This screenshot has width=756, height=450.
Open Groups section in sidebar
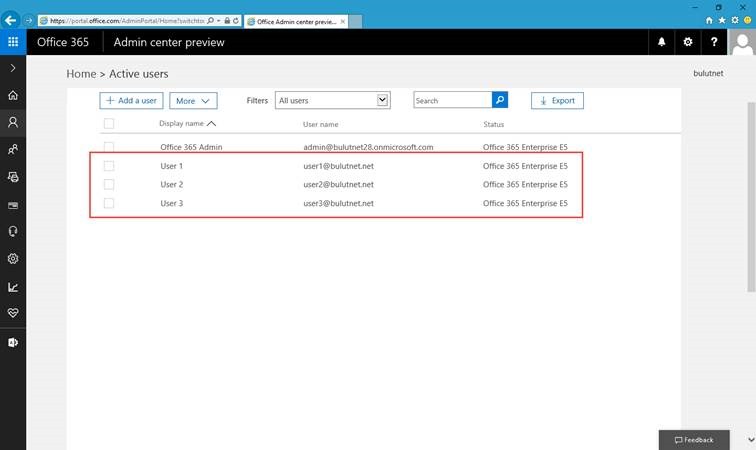(13, 150)
